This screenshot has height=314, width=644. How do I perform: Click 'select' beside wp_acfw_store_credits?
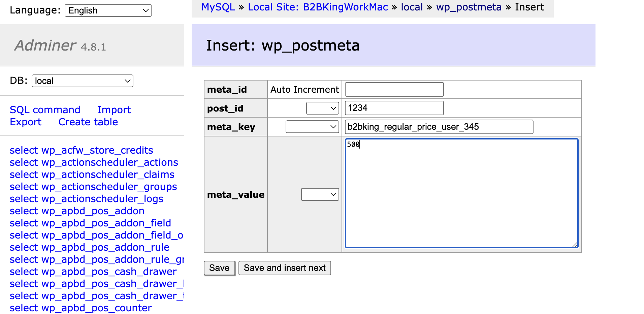click(24, 150)
